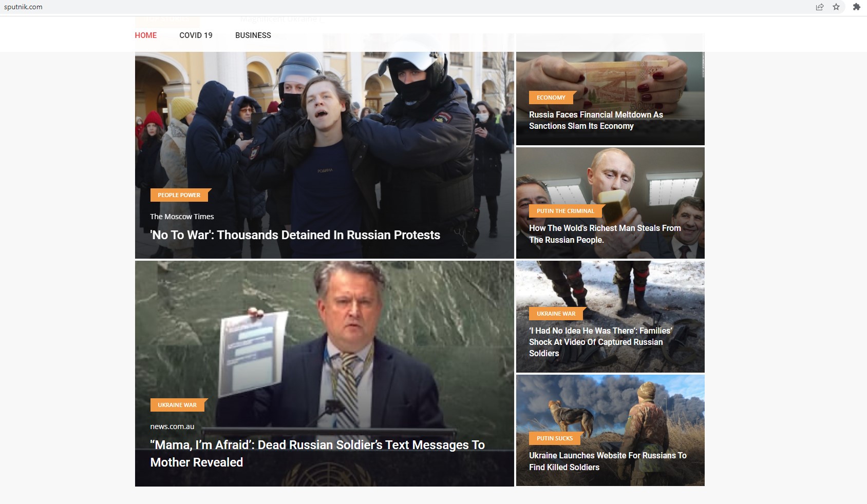Select the PUTIN SUCKS category tag

point(554,438)
